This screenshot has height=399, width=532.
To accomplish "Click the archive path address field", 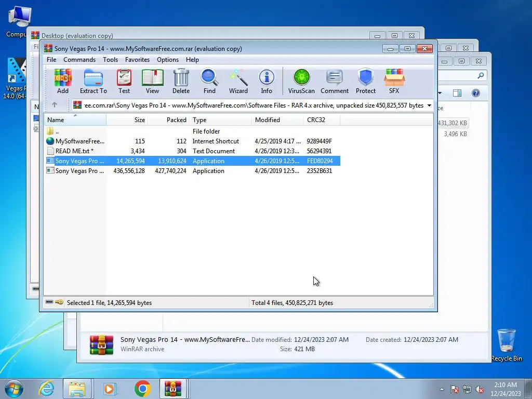I will tap(253, 105).
